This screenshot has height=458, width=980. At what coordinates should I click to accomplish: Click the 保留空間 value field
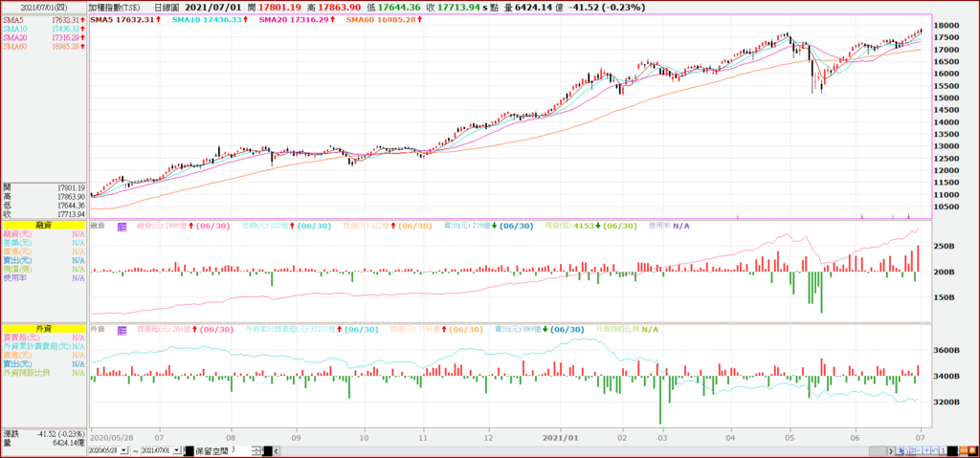[240, 450]
